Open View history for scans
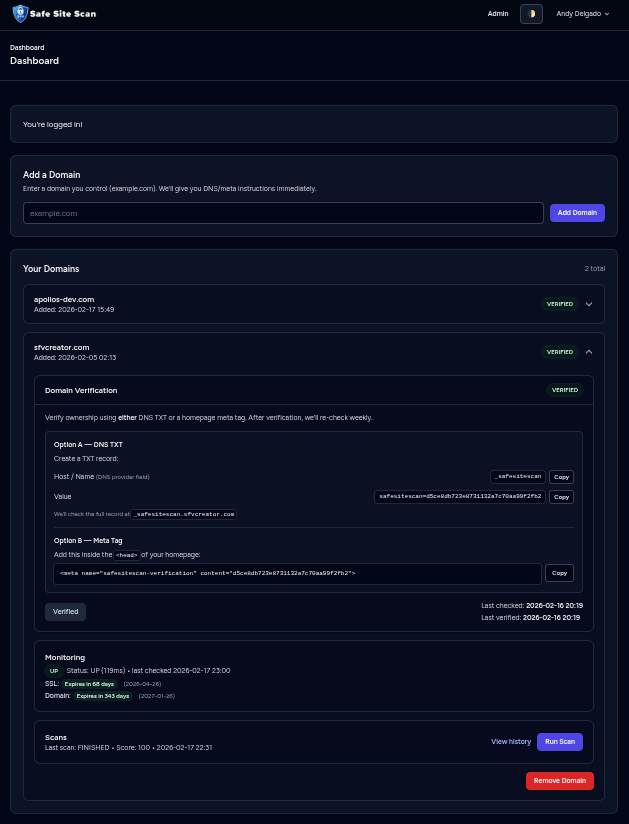The image size is (629, 824). (x=511, y=741)
